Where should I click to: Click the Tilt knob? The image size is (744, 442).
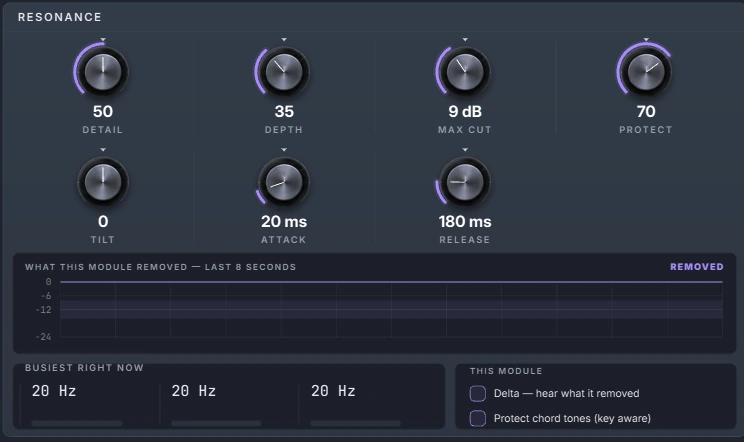point(103,182)
